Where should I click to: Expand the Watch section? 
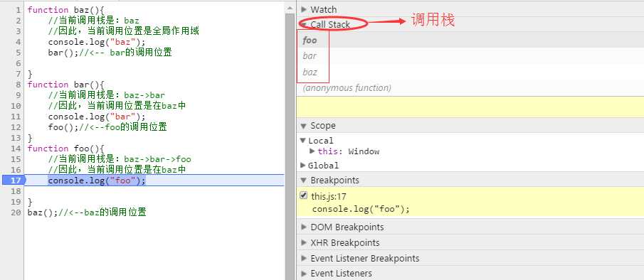point(304,9)
